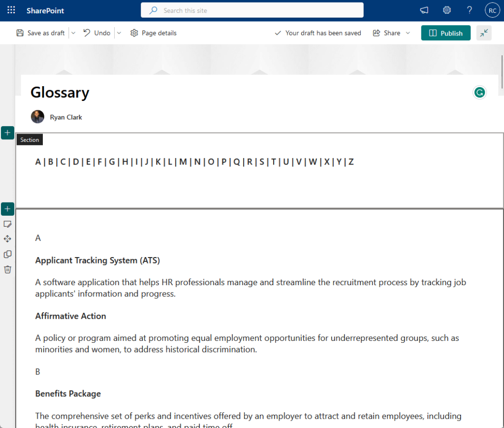Click the letter Q in the alphabet index
The image size is (504, 428).
237,162
